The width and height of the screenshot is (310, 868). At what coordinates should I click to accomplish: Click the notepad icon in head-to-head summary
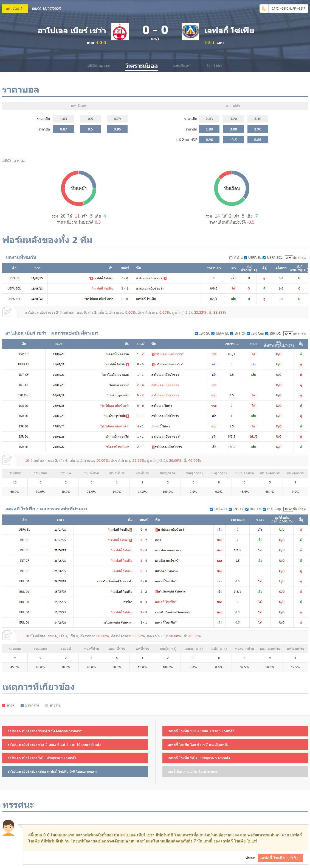(7, 312)
